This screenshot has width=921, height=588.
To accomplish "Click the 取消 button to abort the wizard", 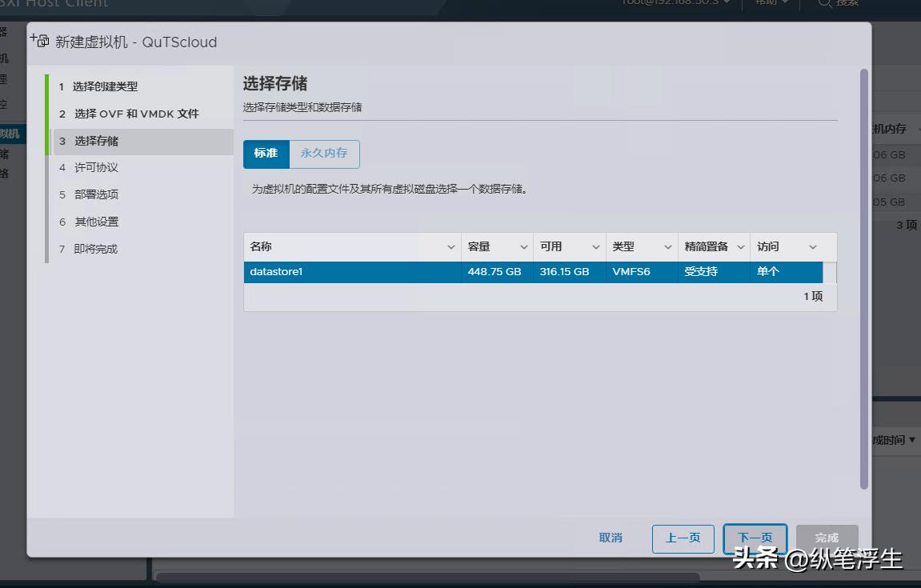I will tap(611, 538).
